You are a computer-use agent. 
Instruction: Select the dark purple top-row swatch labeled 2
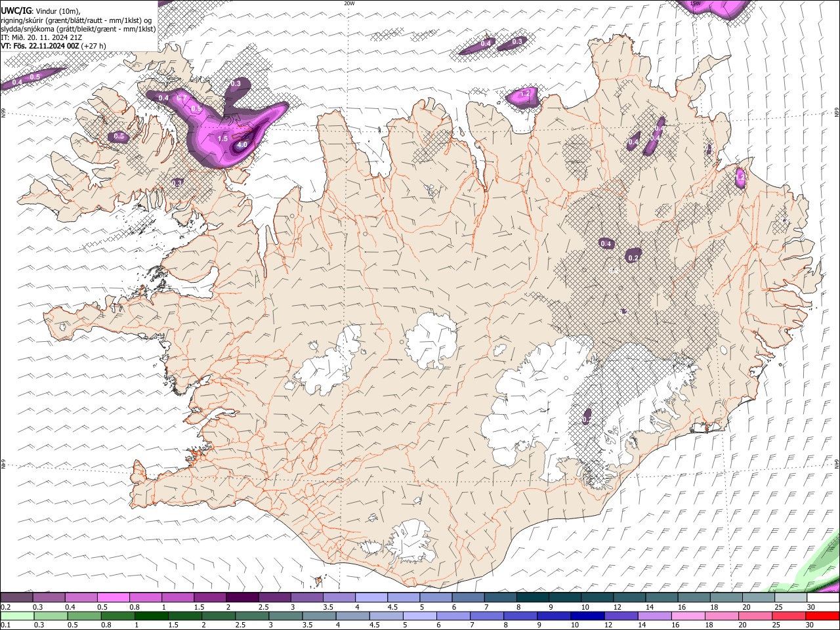tap(241, 597)
